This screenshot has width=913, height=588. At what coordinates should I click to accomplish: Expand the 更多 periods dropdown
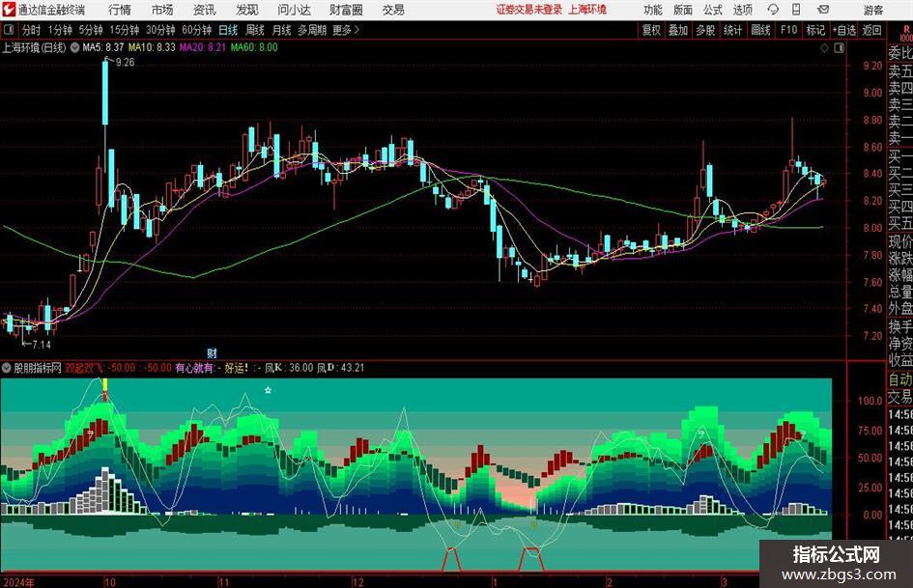[346, 30]
